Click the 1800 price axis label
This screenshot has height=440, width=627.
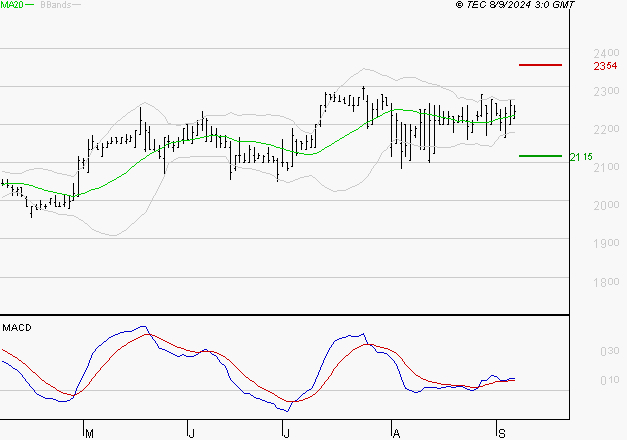click(606, 282)
